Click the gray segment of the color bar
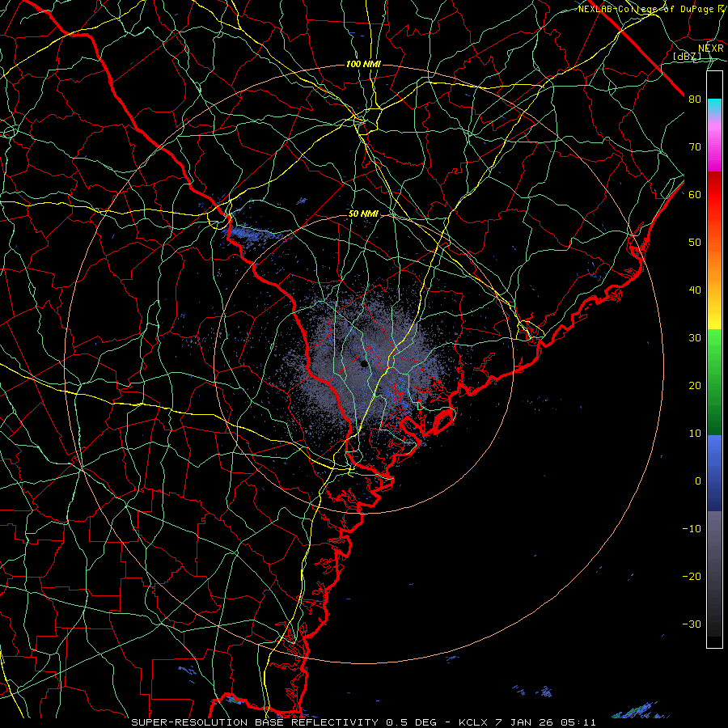The width and height of the screenshot is (728, 728). tap(714, 574)
